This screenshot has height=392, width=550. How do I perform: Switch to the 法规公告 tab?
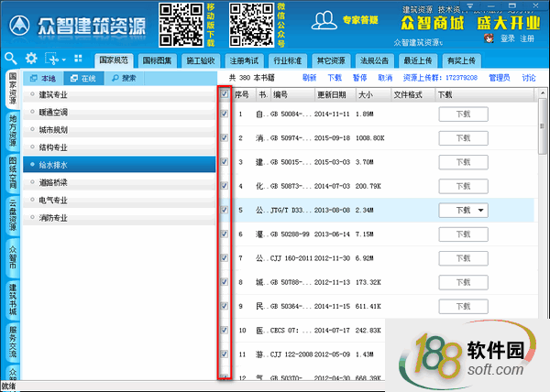[x=375, y=60]
